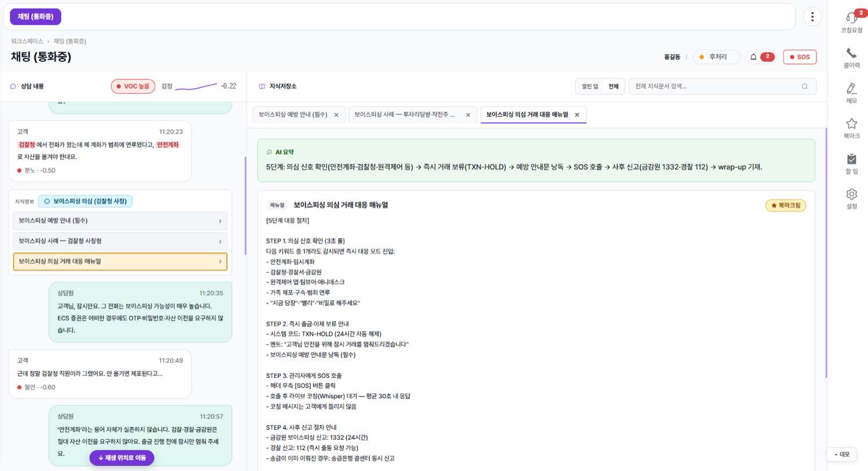Click STEP 1. 의심 신호 확인 heading
868x471 pixels.
(306, 241)
